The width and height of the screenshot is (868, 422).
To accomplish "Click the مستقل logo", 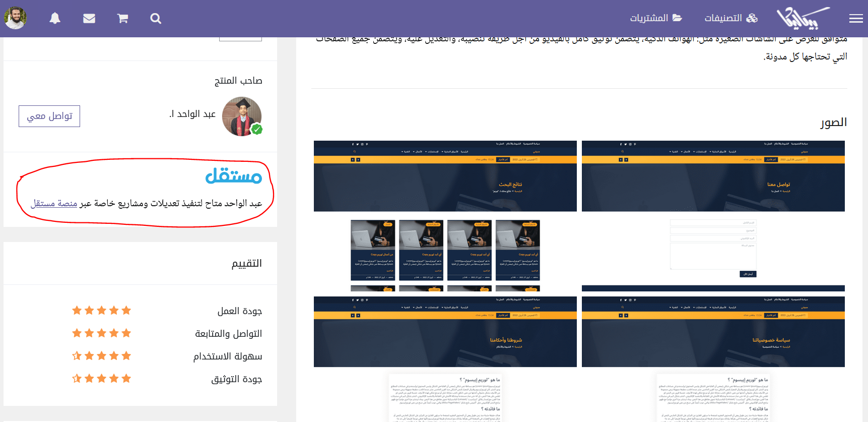I will point(234,175).
